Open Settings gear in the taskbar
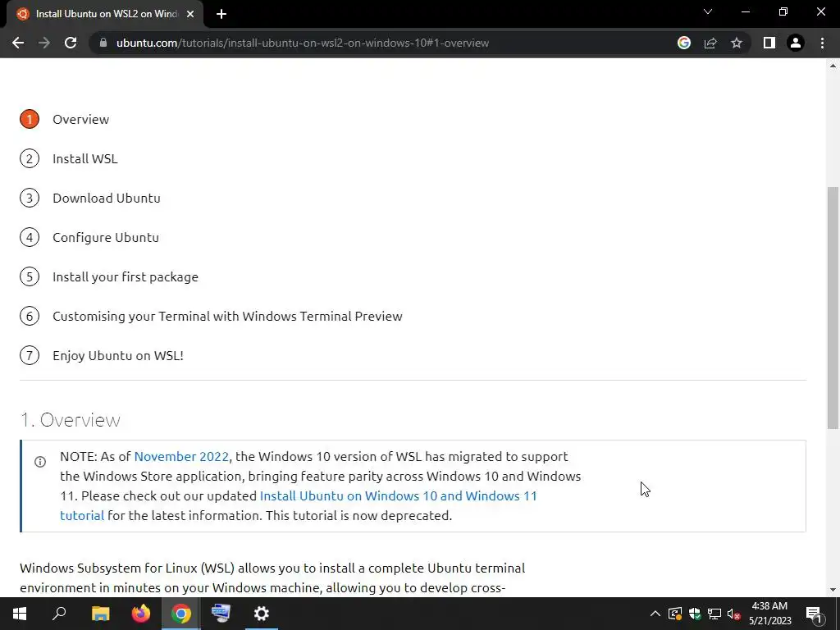 (262, 614)
